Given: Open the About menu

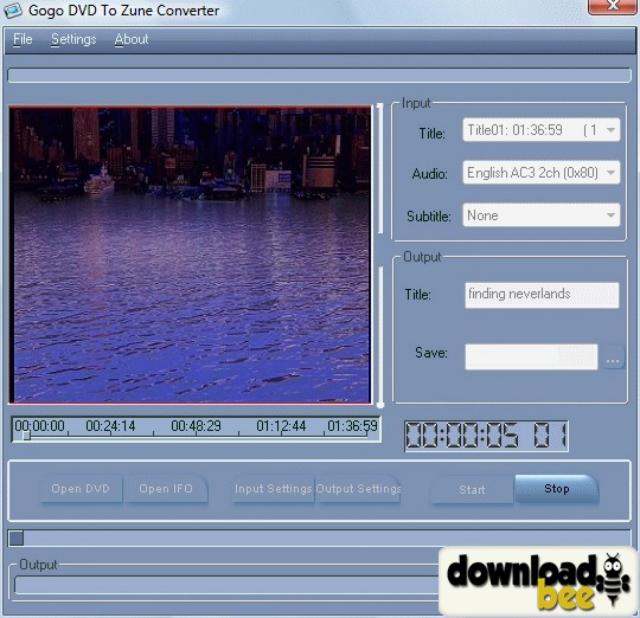Looking at the screenshot, I should coord(131,40).
